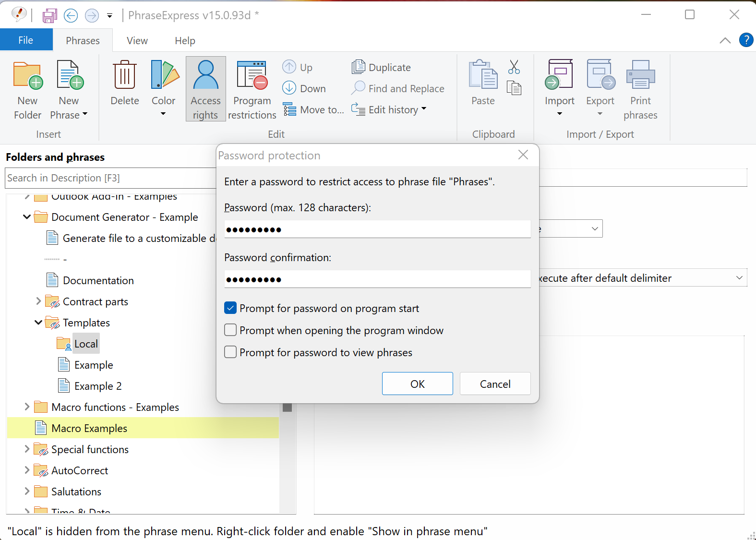Image resolution: width=756 pixels, height=540 pixels.
Task: Select the Macro Examples phrase
Action: (89, 428)
